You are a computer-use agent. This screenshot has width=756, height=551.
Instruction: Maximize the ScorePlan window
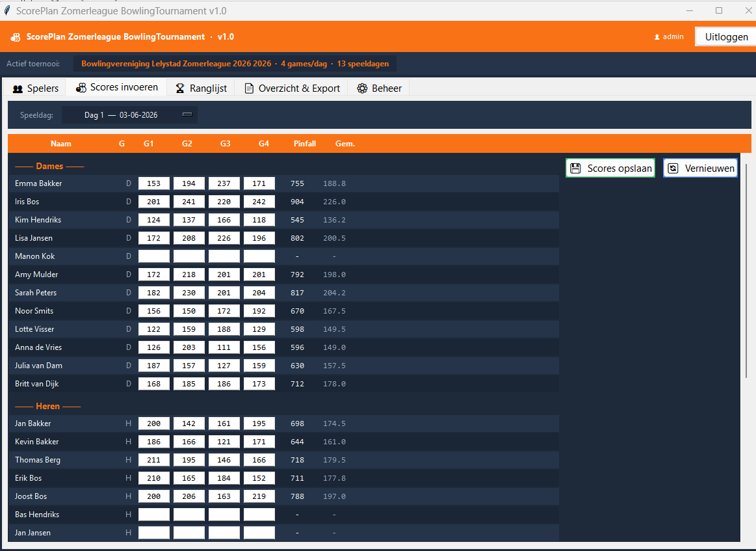tap(719, 10)
